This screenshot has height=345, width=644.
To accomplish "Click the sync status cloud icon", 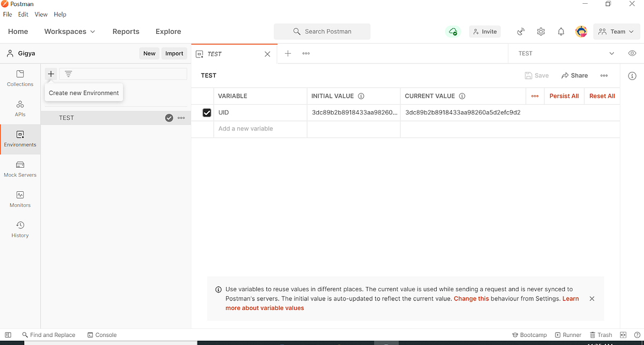I will 453,32.
